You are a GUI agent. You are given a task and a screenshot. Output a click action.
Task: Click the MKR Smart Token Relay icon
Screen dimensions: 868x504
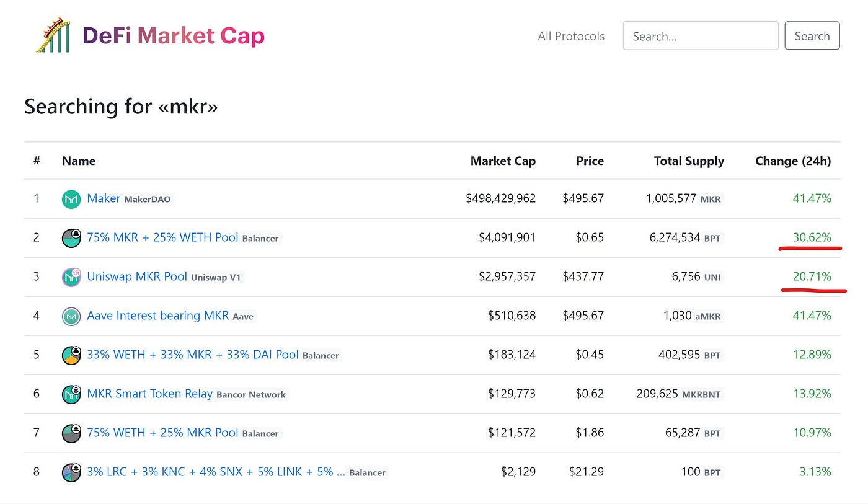71,394
